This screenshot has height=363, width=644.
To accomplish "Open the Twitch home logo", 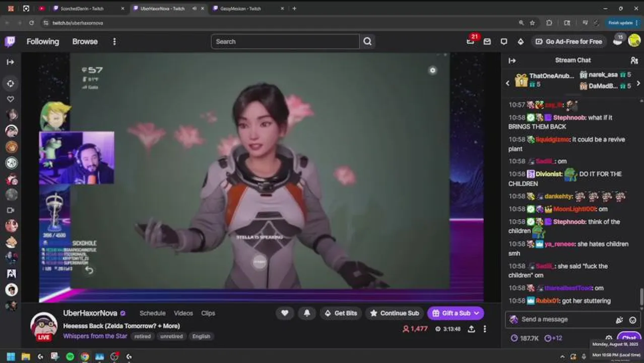I will [10, 41].
